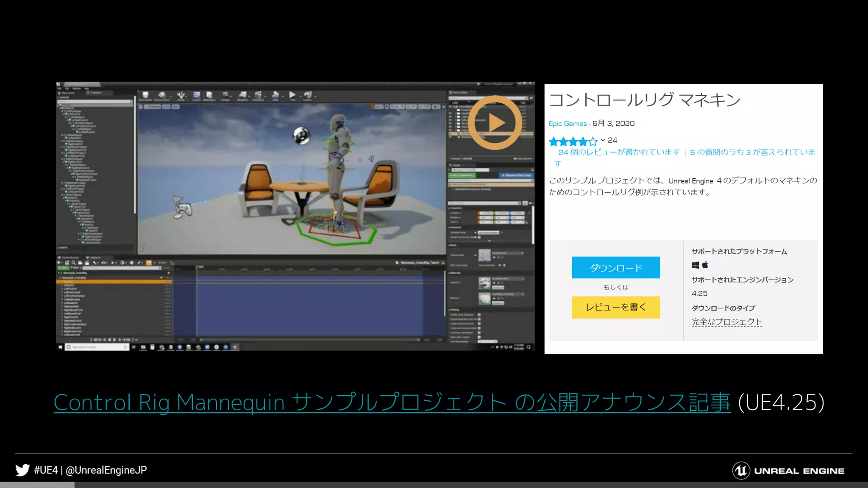Click the Launch toolbar icon
This screenshot has width=868, height=488.
[308, 96]
